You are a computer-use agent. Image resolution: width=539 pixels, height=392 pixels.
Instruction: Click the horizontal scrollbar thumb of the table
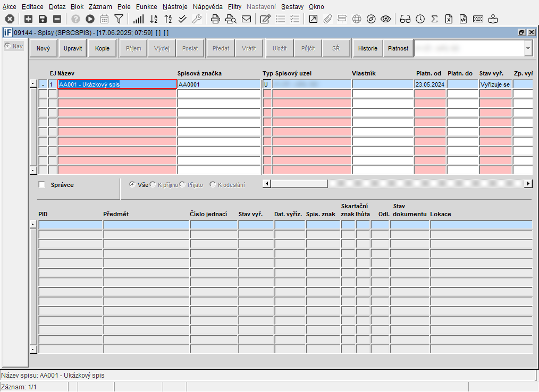298,184
